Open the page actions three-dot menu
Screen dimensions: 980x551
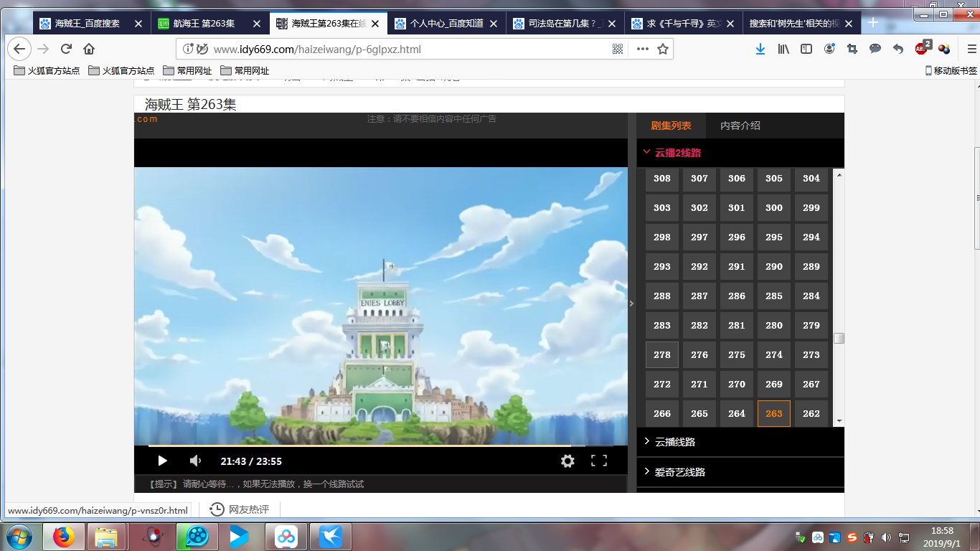coord(642,49)
